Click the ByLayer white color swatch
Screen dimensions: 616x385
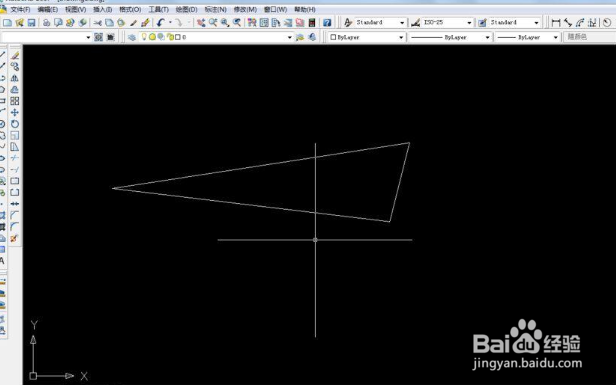(x=333, y=37)
